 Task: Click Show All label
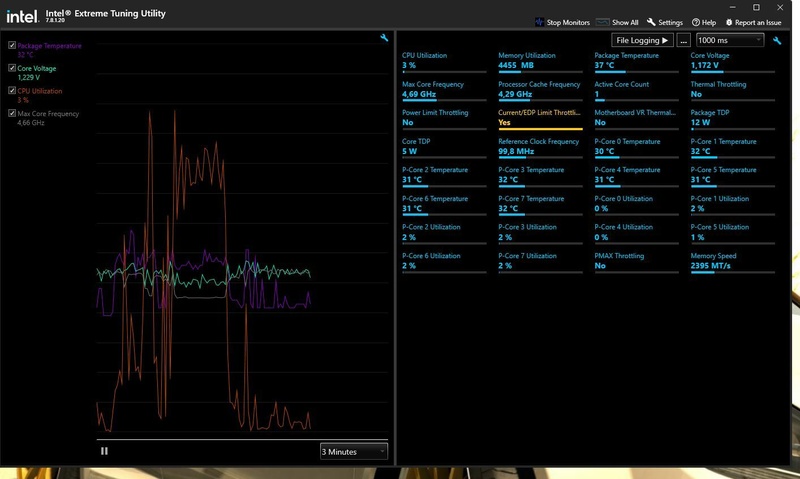(625, 22)
